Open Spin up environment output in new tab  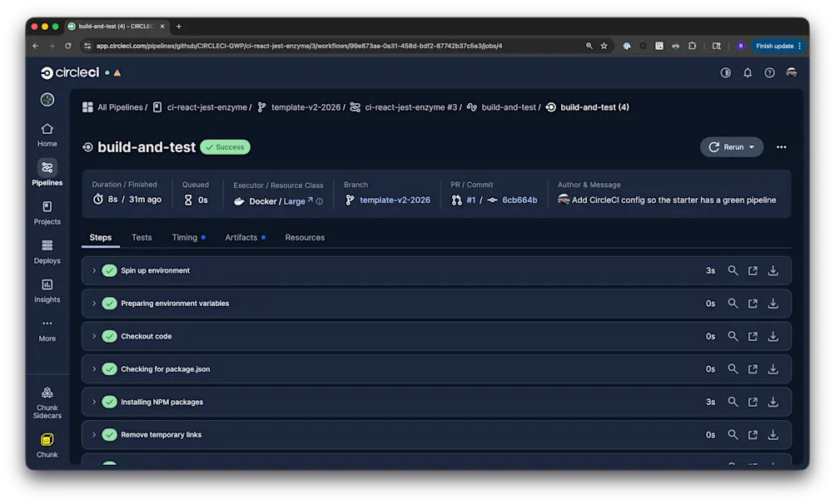point(753,270)
